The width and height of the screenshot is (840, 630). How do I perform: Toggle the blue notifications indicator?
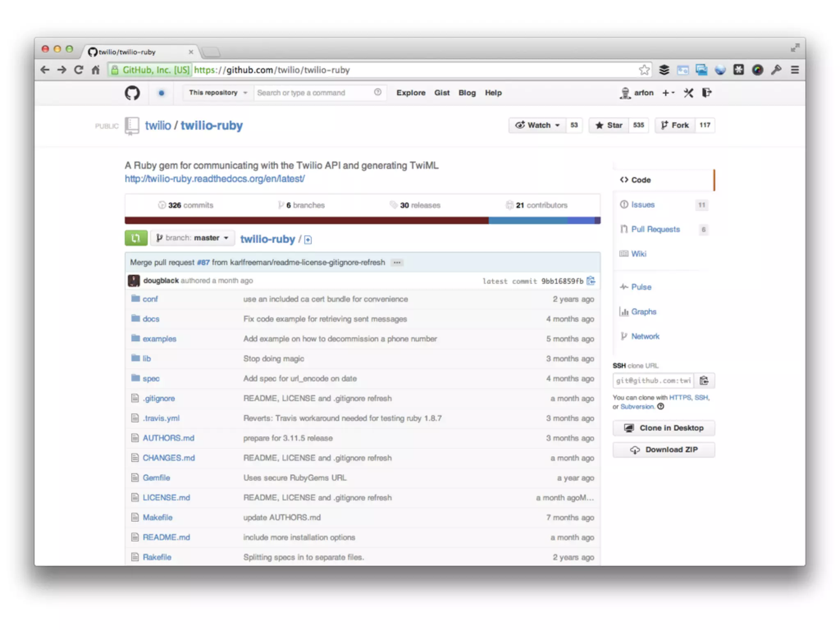tap(162, 93)
